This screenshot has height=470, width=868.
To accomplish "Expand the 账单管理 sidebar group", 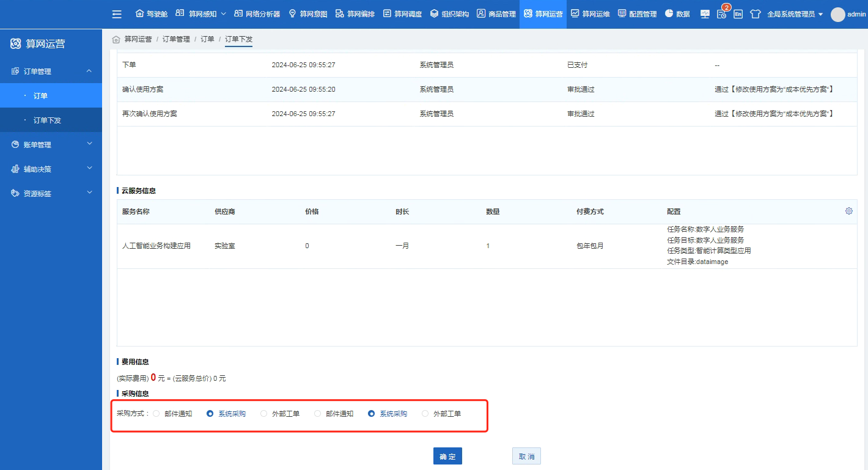I will point(51,145).
